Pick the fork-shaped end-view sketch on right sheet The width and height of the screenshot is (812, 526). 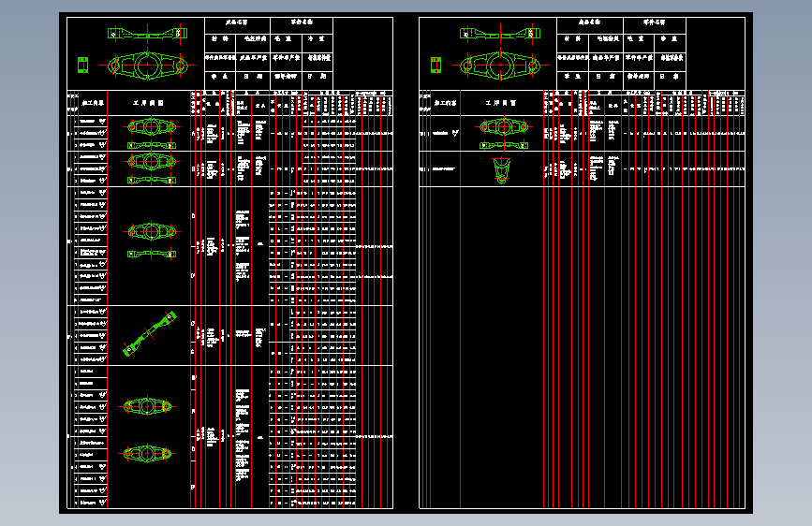click(x=501, y=170)
